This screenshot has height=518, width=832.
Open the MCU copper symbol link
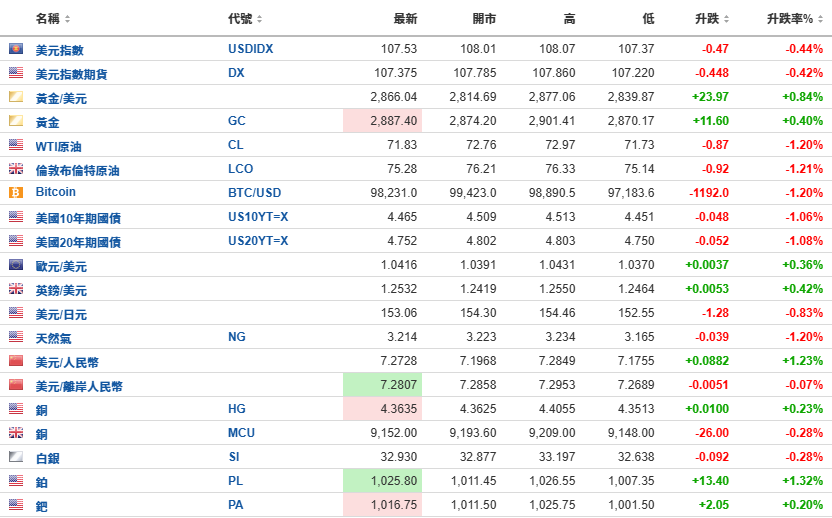tap(241, 433)
